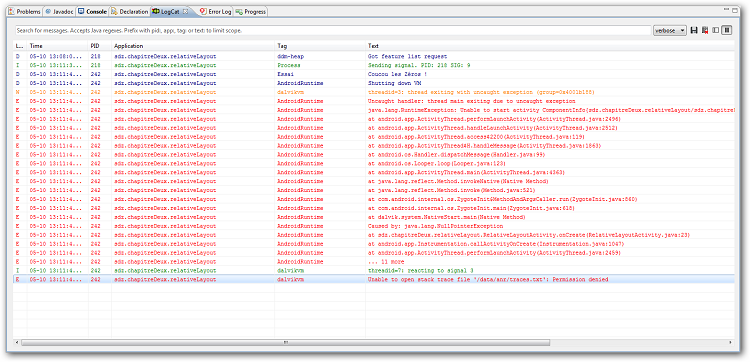Open the Console tab
The image size is (750, 362).
(93, 11)
